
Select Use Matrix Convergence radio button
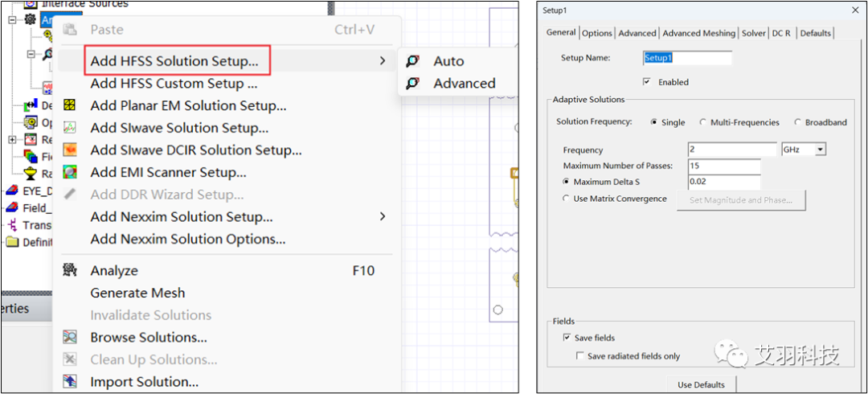(567, 199)
